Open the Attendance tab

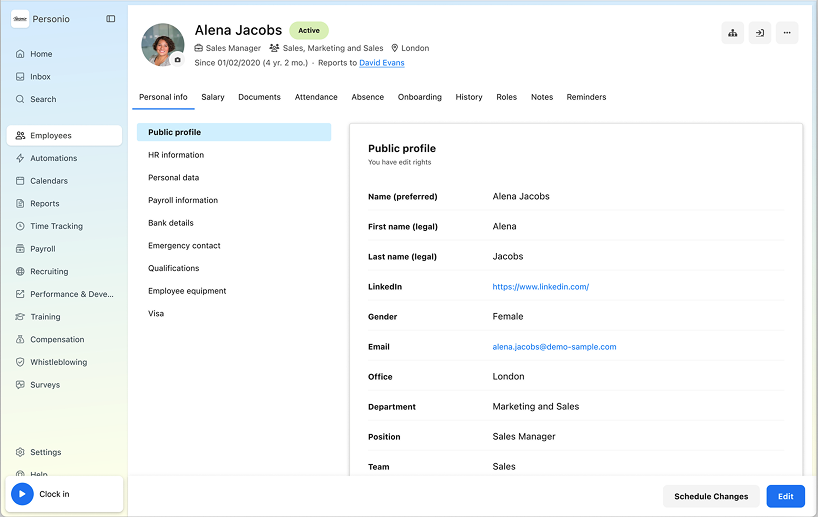(316, 97)
